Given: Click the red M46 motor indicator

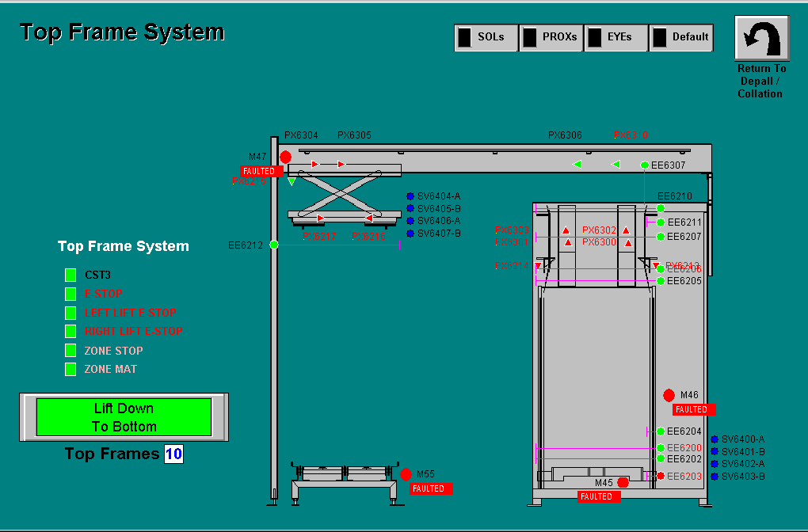Looking at the screenshot, I should [x=669, y=395].
